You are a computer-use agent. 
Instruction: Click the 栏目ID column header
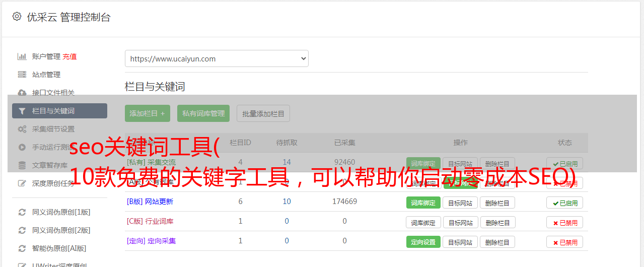tap(241, 143)
